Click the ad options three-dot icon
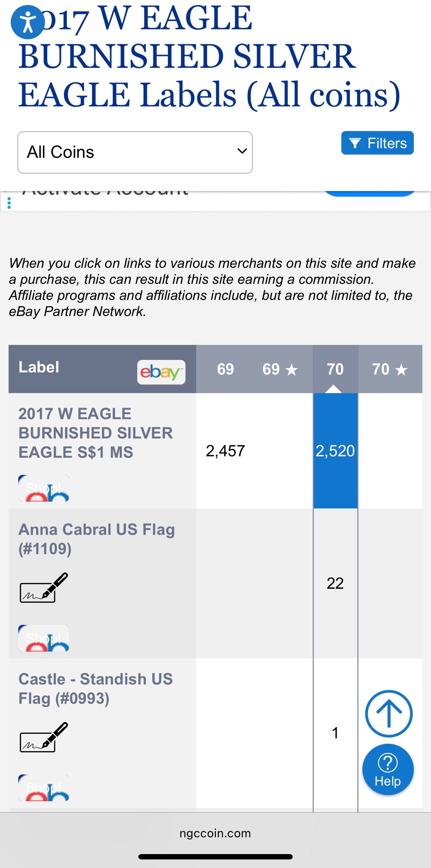This screenshot has width=431, height=868. click(x=9, y=203)
